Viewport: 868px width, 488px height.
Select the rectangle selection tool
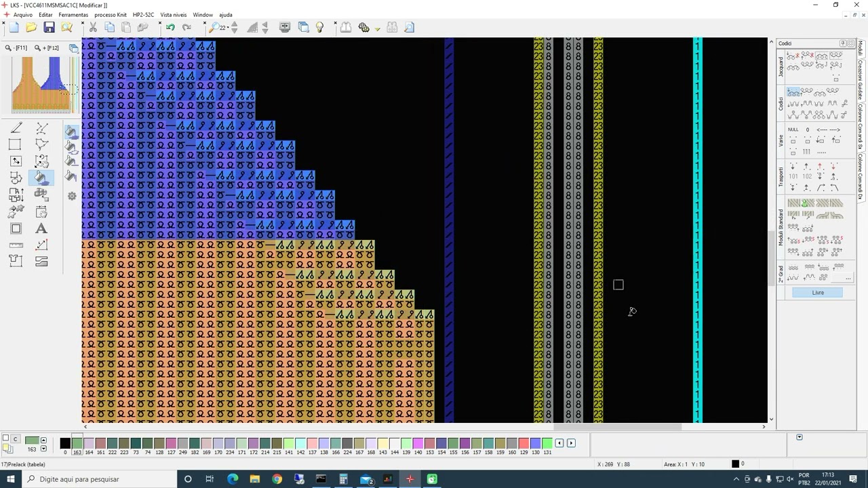coord(15,144)
